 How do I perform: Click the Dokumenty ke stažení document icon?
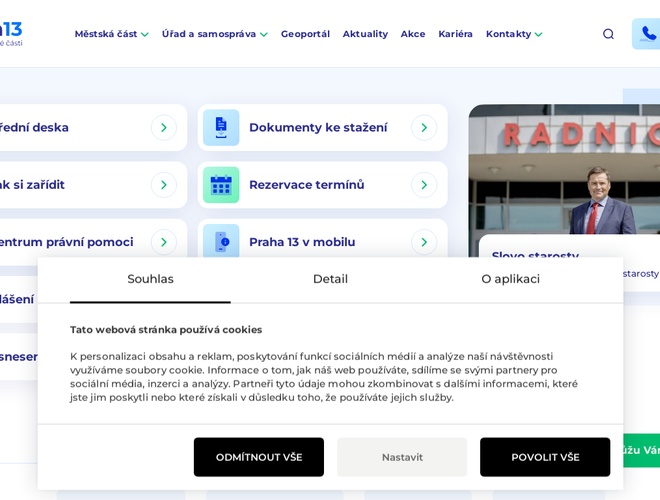pyautogui.click(x=221, y=128)
